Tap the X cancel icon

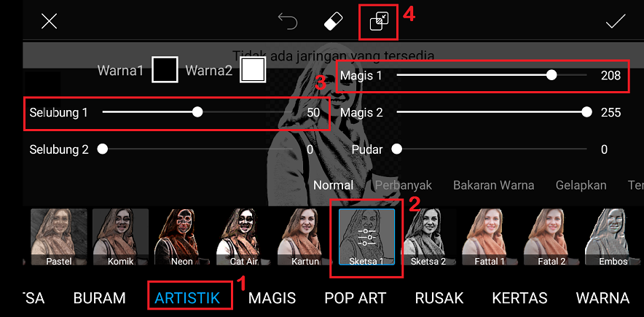[50, 21]
